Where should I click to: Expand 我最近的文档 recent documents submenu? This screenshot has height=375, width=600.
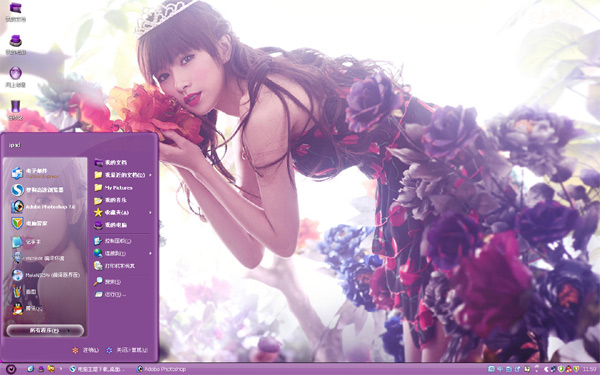click(x=122, y=175)
